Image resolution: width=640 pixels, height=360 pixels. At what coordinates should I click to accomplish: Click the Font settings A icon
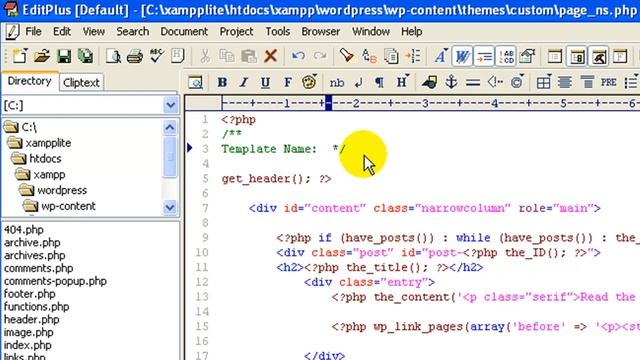point(440,56)
